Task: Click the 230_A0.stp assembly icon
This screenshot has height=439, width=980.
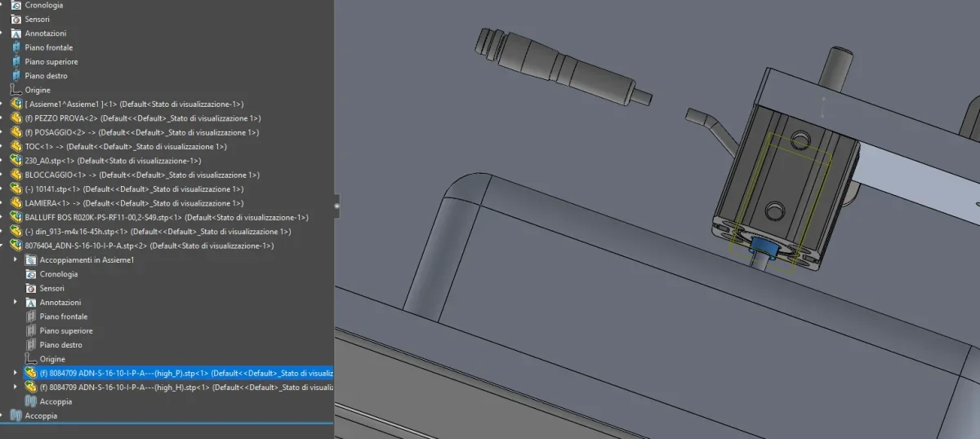Action: pyautogui.click(x=16, y=161)
